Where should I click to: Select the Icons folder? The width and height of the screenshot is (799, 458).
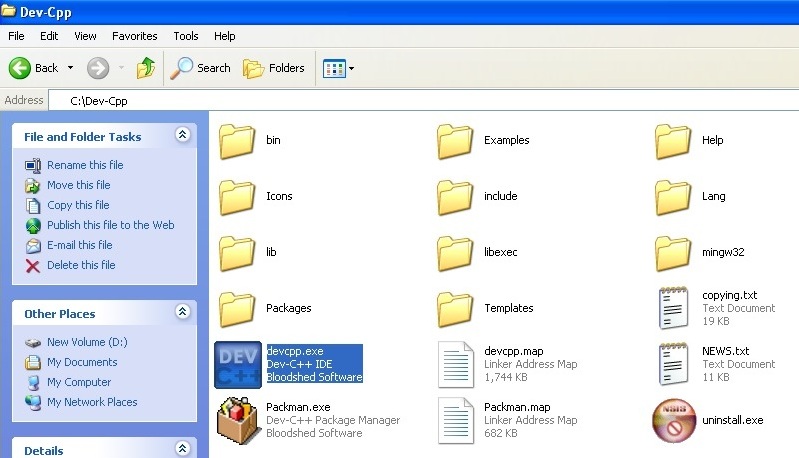[x=237, y=197]
